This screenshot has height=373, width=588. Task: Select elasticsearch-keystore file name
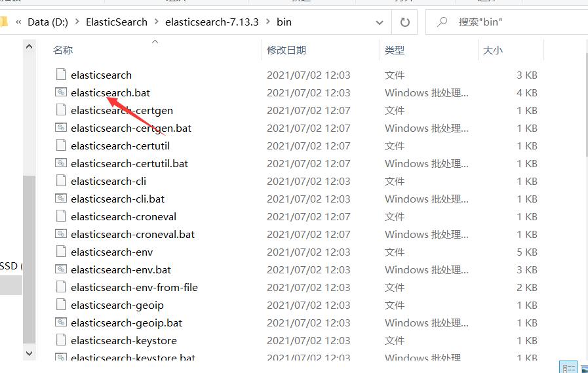(x=124, y=340)
